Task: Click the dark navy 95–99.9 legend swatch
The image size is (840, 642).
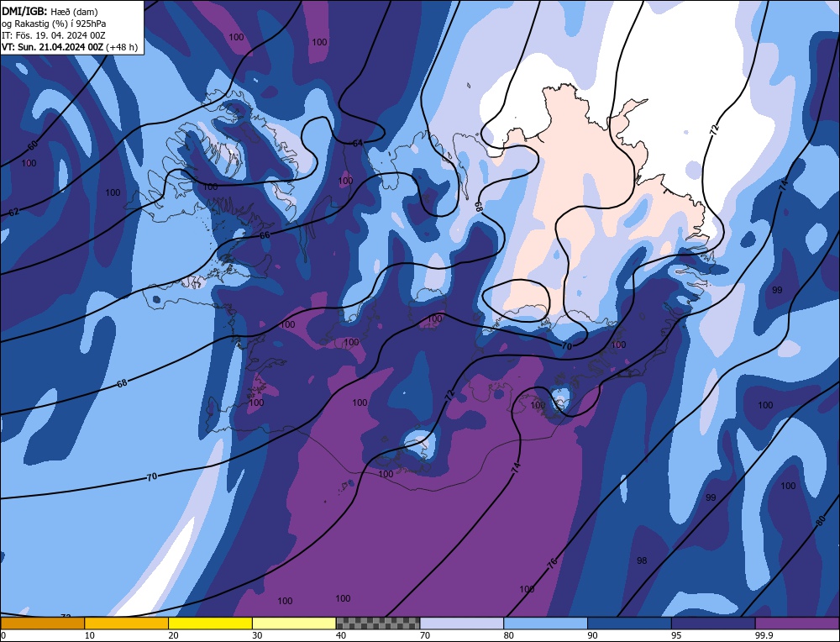Action: [713, 623]
